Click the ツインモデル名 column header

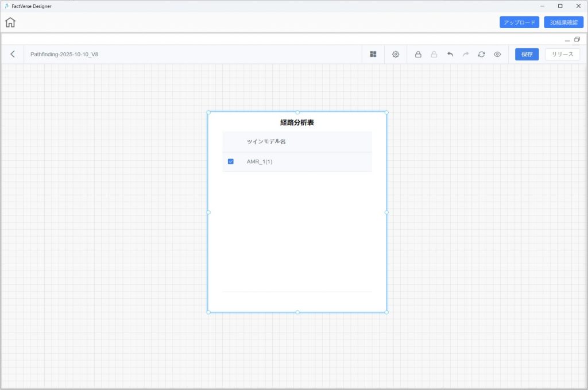(266, 141)
